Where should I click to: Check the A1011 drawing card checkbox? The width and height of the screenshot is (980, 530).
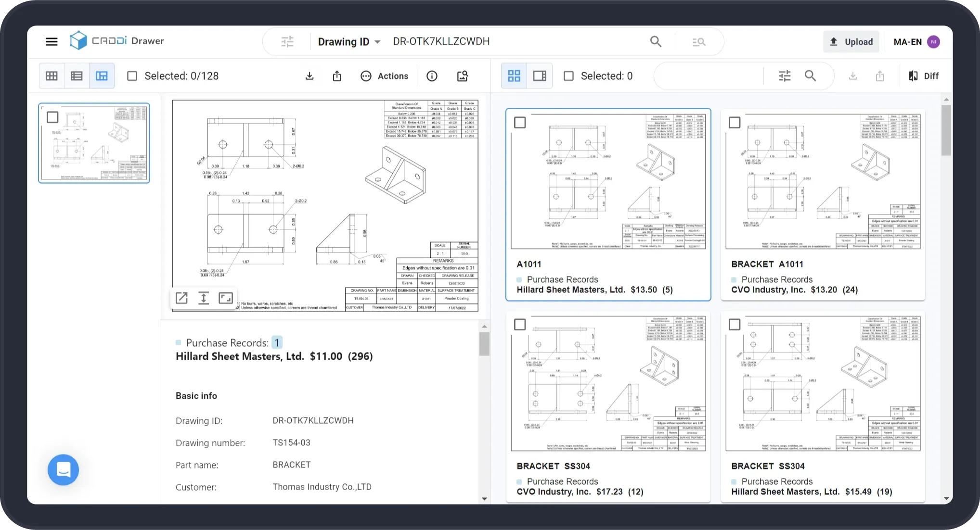tap(520, 123)
